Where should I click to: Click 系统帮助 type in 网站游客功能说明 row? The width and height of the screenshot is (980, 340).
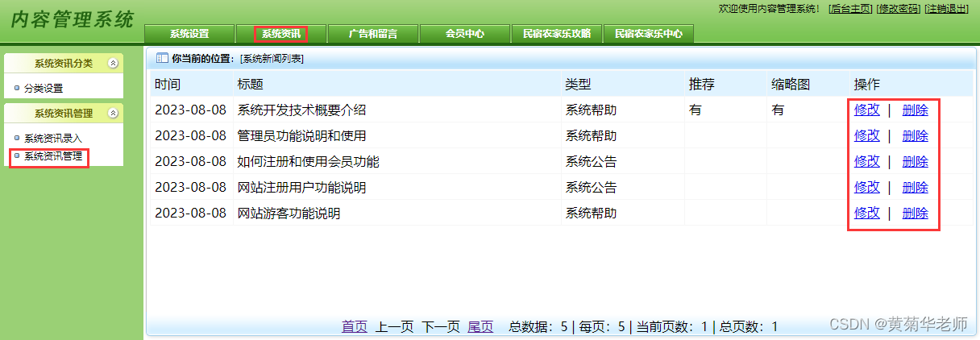tap(591, 213)
